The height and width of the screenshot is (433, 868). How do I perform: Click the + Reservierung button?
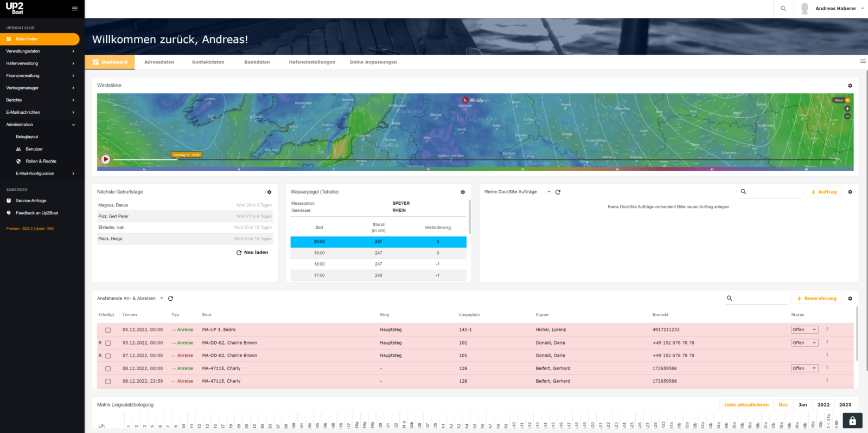click(816, 299)
